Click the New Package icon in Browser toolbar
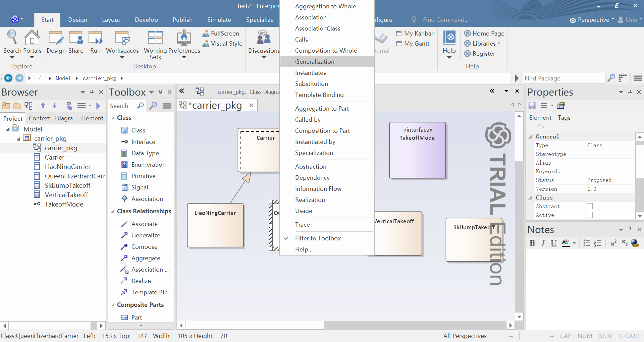This screenshot has height=342, width=644. [x=6, y=106]
